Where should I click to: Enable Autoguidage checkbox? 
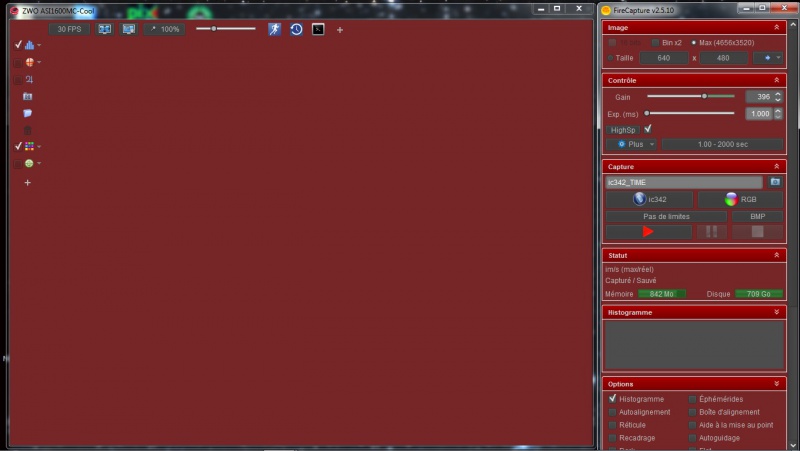pyautogui.click(x=692, y=438)
